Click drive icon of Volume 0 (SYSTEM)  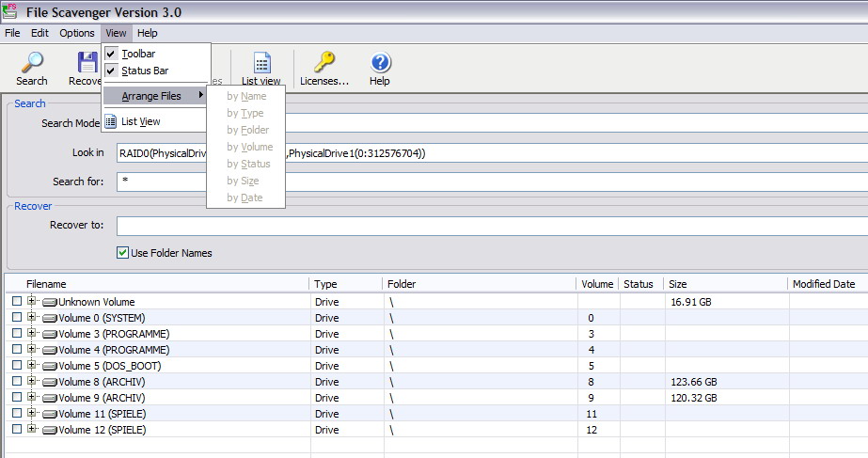(50, 319)
